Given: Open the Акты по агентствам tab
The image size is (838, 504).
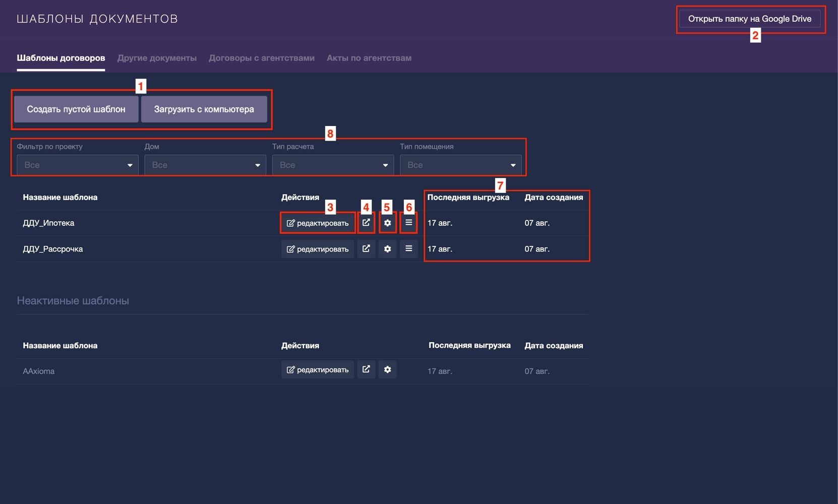Looking at the screenshot, I should pos(369,58).
